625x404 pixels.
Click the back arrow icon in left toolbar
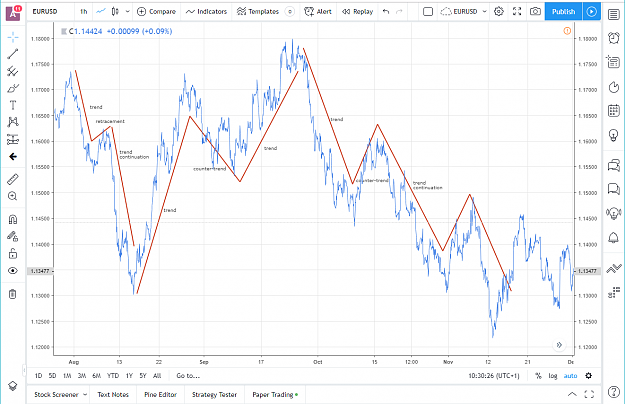pos(13,157)
